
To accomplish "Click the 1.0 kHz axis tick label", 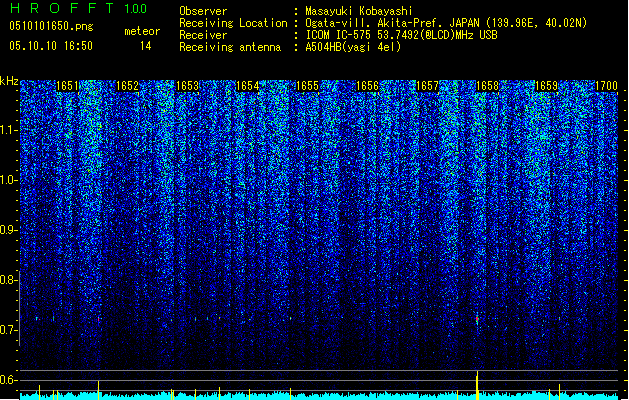I will (x=9, y=181).
